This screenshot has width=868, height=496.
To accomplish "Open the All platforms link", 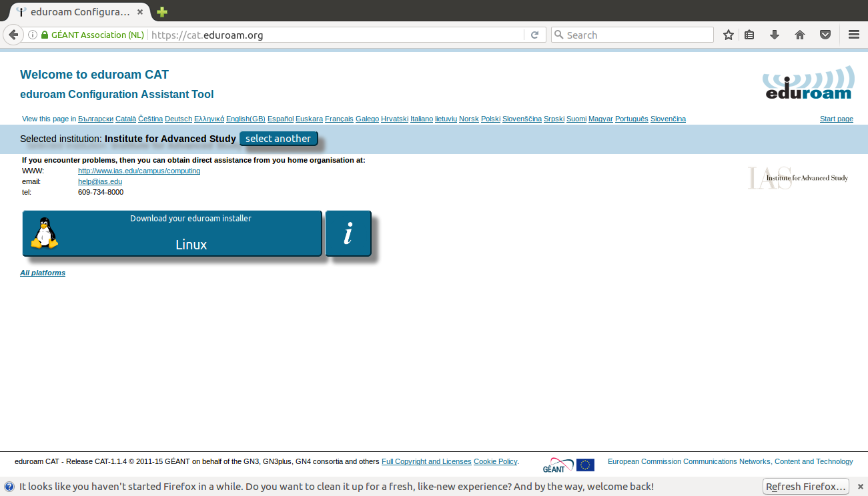I will [43, 273].
